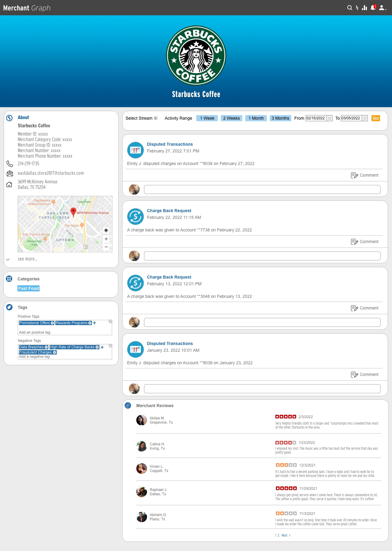
Task: Click the February 22 Charge Back icon
Action: 135,216
